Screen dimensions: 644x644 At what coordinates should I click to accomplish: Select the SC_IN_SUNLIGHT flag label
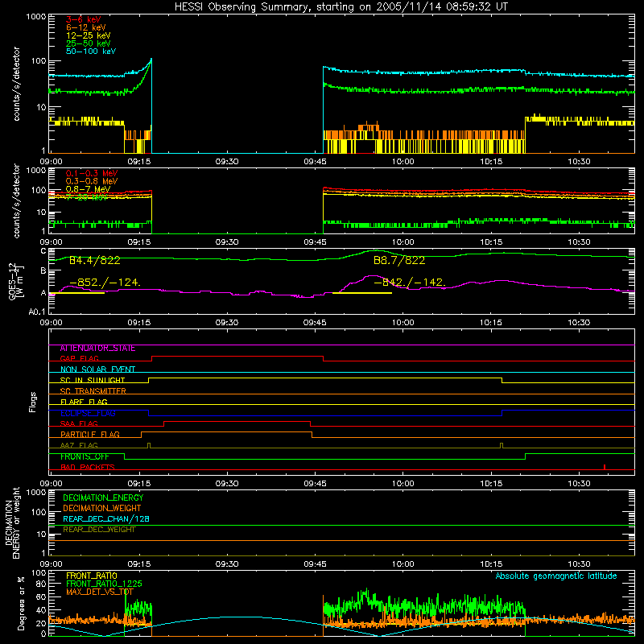click(93, 380)
